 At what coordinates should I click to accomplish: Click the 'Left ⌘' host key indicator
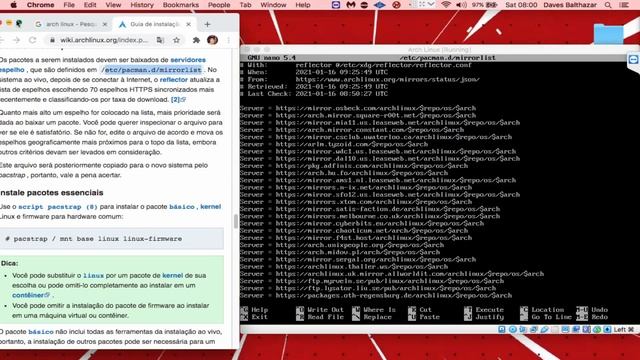pos(623,329)
